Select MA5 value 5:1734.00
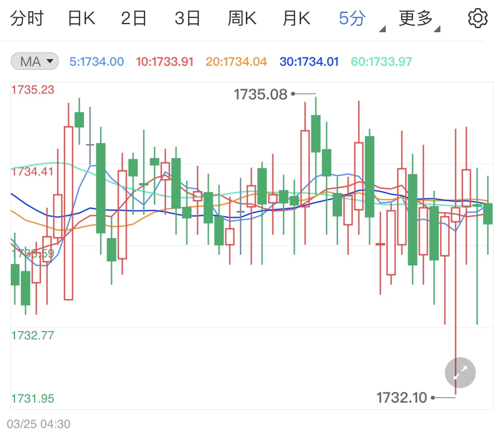The height and width of the screenshot is (436, 504). 96,62
